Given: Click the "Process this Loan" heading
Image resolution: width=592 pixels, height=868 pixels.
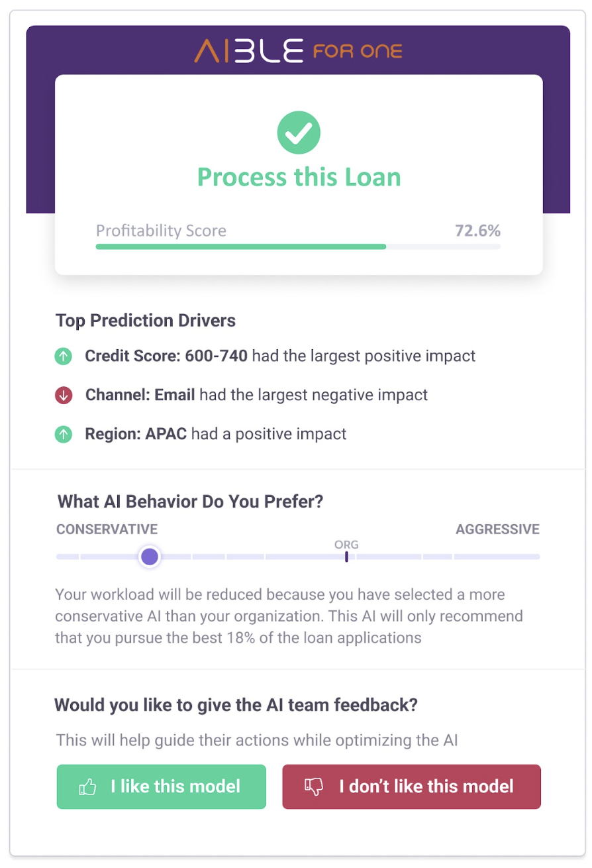Looking at the screenshot, I should tap(299, 178).
